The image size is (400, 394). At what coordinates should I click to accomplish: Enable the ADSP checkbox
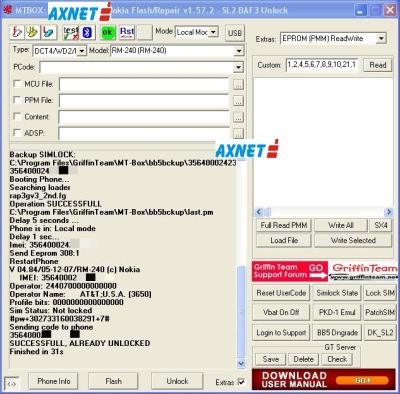pos(17,132)
